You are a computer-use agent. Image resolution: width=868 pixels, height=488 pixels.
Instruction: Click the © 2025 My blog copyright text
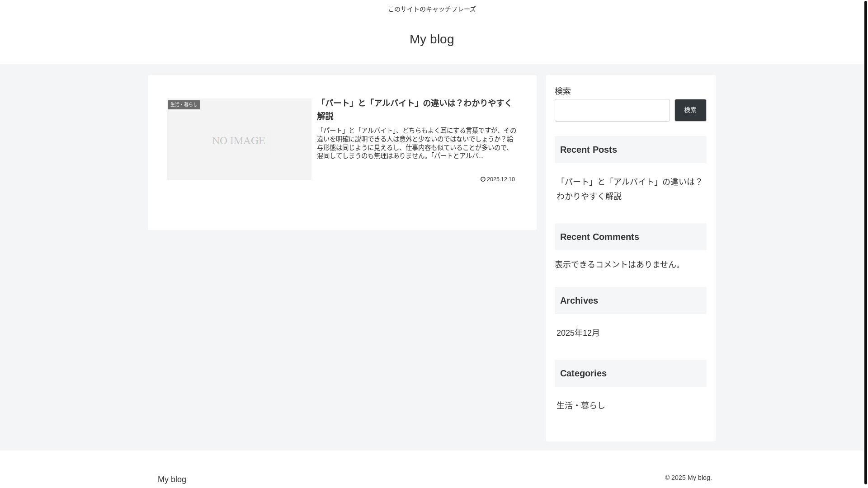(688, 478)
